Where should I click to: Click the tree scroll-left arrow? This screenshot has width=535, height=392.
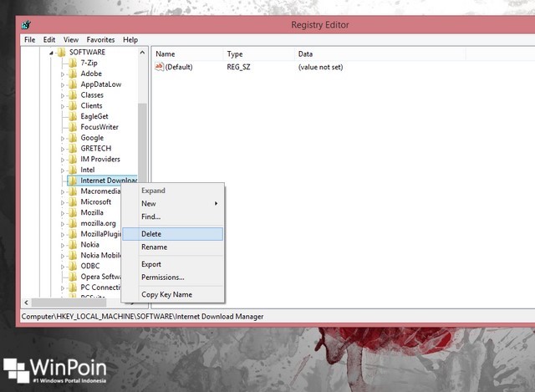coord(27,303)
